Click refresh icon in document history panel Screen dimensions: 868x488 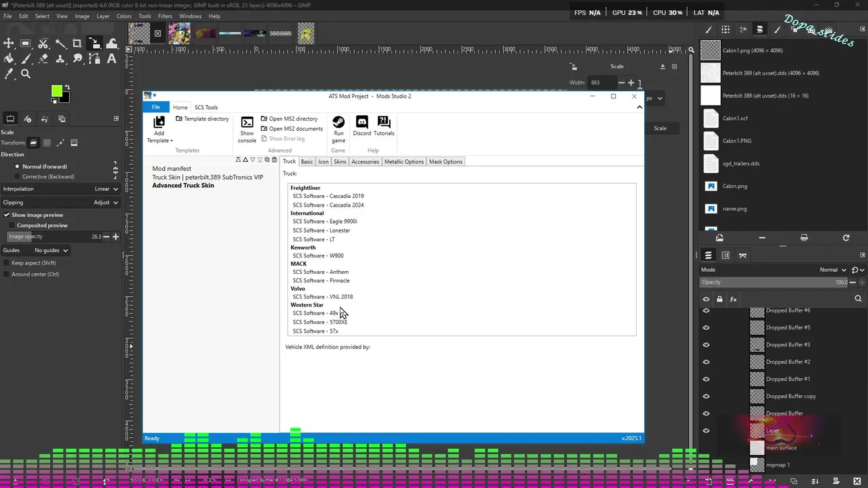tap(846, 238)
